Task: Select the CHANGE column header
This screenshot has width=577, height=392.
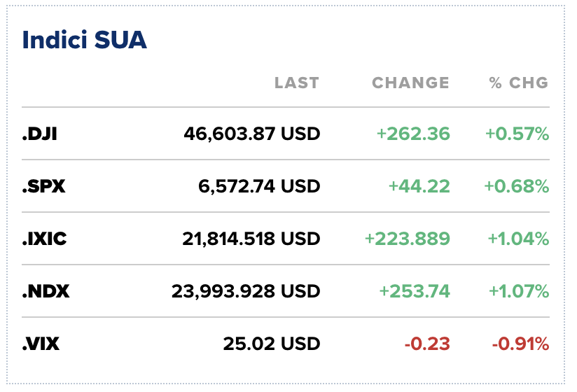Action: click(410, 83)
